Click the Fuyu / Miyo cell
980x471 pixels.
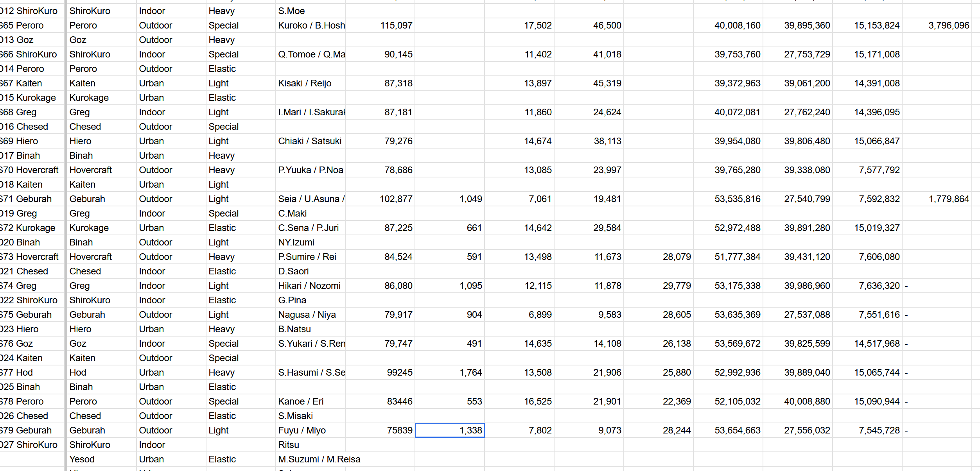(302, 430)
